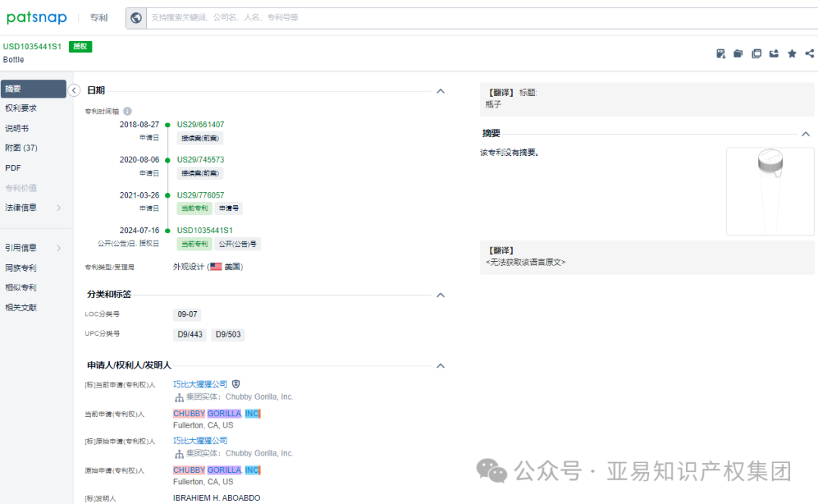Click the export/share tray icon
The height and width of the screenshot is (504, 818).
pyautogui.click(x=773, y=53)
